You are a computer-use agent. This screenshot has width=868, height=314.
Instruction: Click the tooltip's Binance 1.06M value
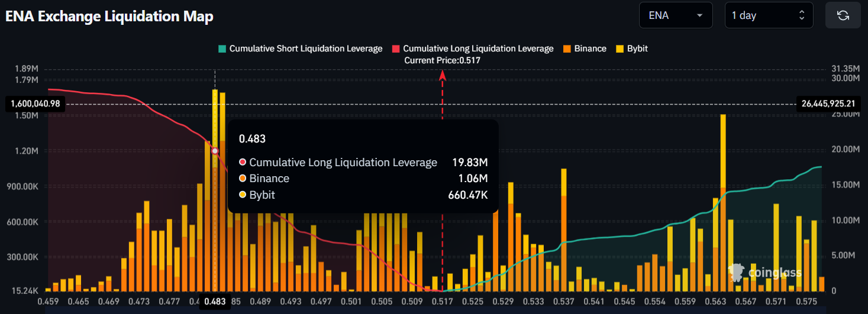[x=473, y=178]
